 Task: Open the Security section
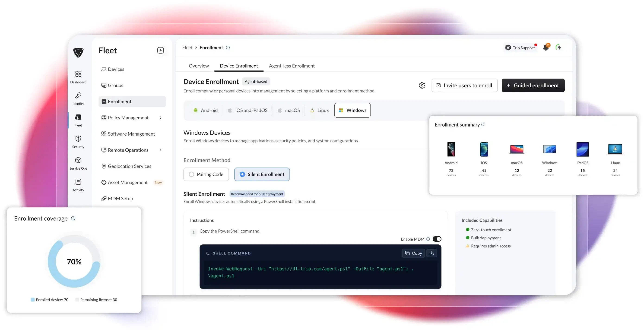point(78,142)
